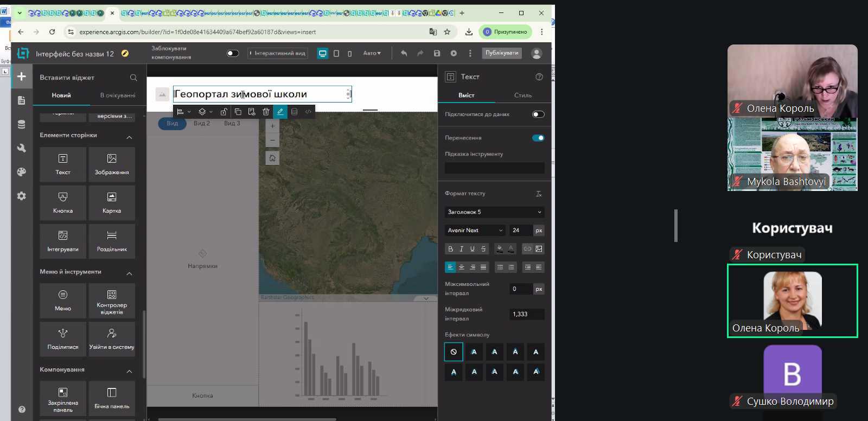The width and height of the screenshot is (868, 421).
Task: Open the Заголовок 5 text style dropdown
Action: click(494, 212)
